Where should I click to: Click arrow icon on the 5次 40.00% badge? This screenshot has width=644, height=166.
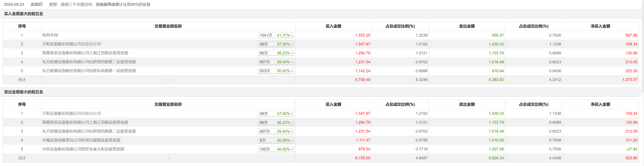coord(292,140)
